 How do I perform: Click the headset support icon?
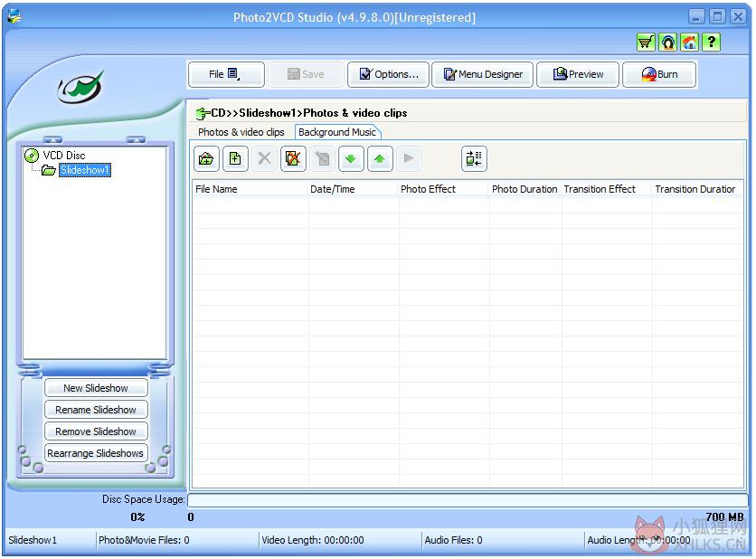(667, 43)
